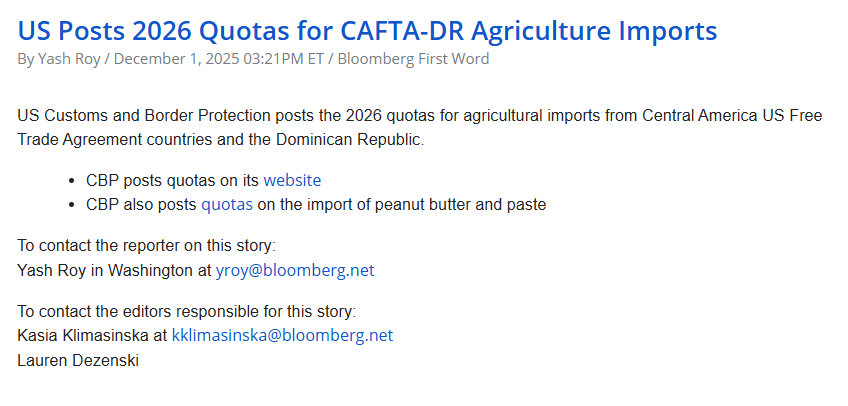Select the "Bloomberg First Word" source label

(413, 59)
